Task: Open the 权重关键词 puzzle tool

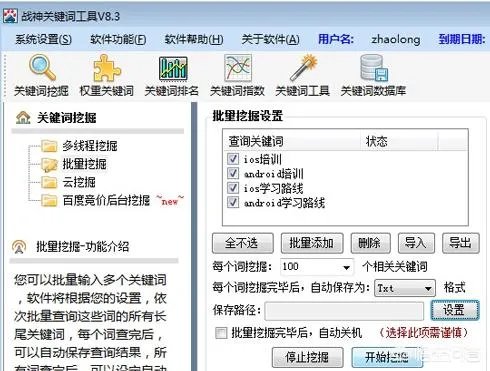Action: click(106, 75)
